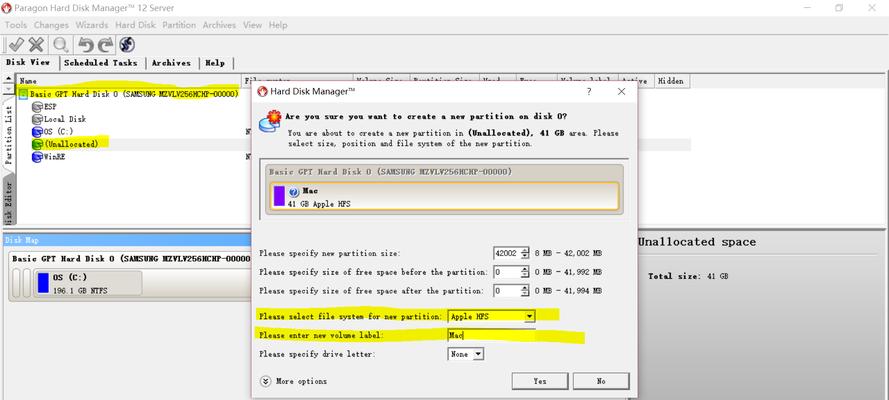This screenshot has width=889, height=400.
Task: Click No to cancel partition creation
Action: tap(601, 381)
